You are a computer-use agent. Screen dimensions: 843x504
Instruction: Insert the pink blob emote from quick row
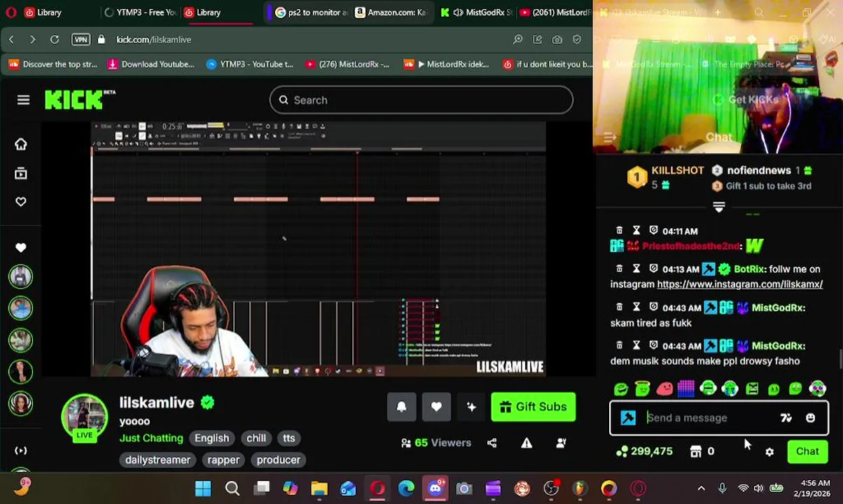[664, 388]
